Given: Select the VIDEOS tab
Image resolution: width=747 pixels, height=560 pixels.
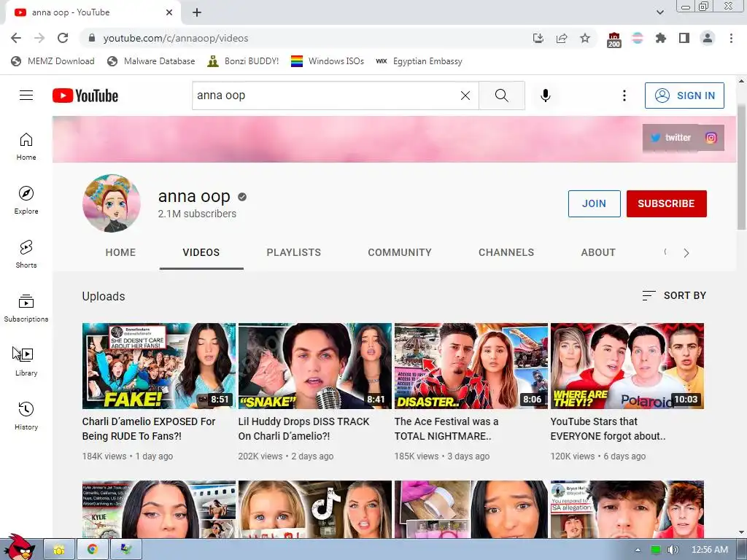Looking at the screenshot, I should [x=201, y=252].
